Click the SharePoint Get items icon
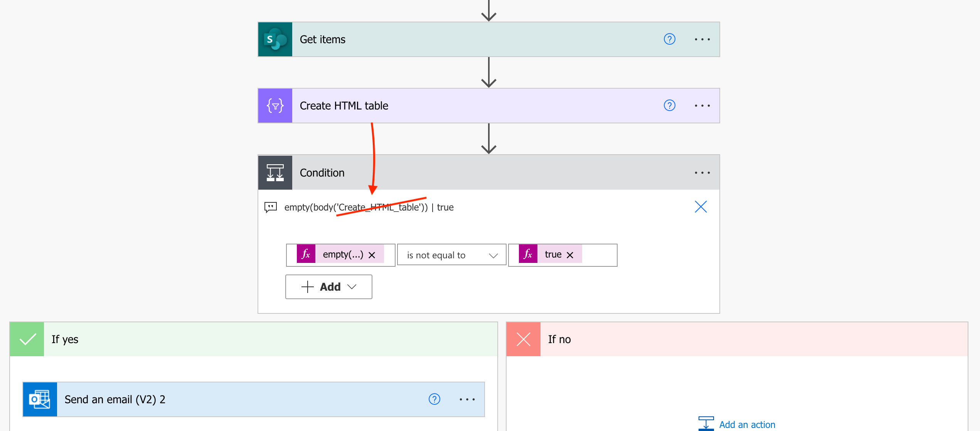The image size is (980, 431). point(276,39)
